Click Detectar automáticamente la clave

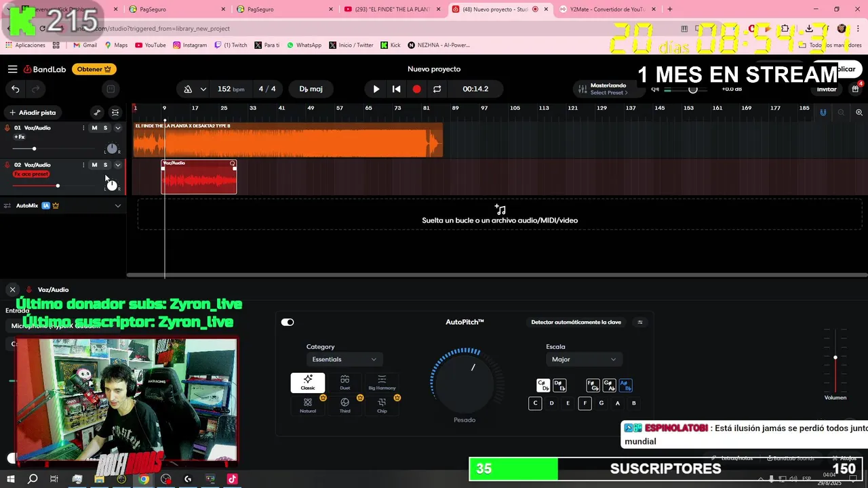pyautogui.click(x=576, y=322)
